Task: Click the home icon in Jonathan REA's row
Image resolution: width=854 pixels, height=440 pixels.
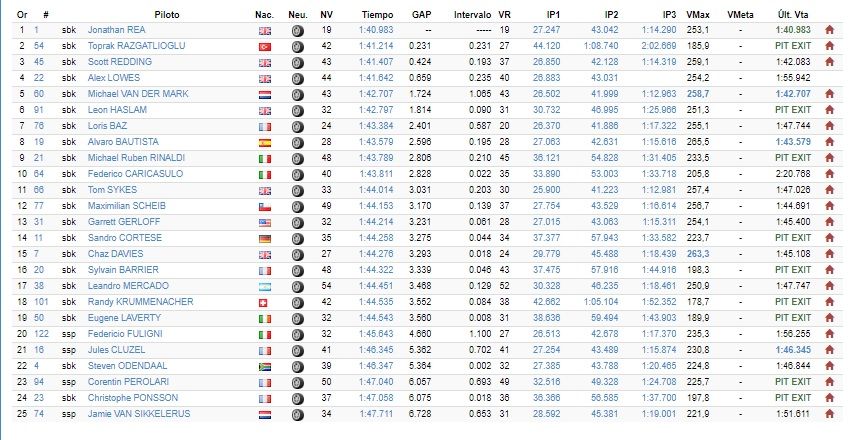Action: click(x=829, y=30)
